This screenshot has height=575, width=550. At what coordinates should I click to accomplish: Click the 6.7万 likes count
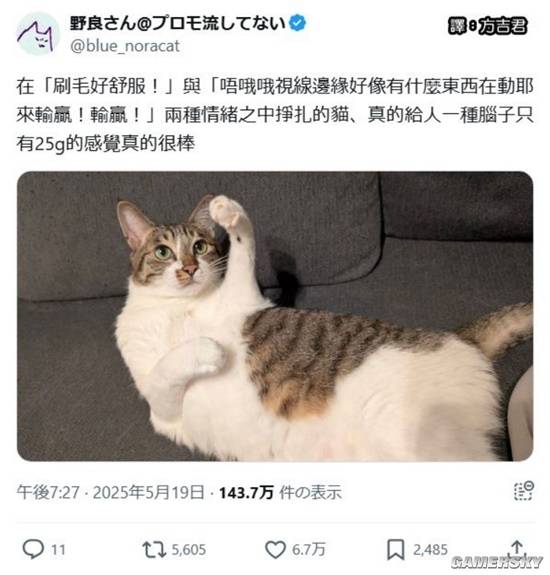(308, 550)
